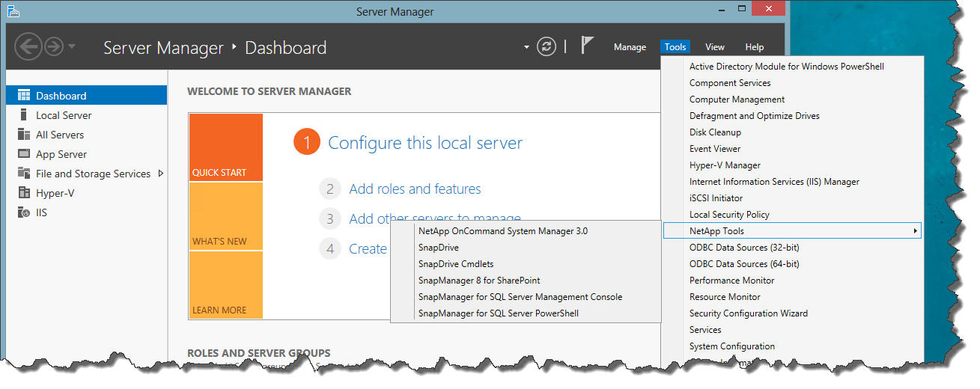Screen dimensions: 980x389
Task: Select the Local Server sidebar icon
Action: pos(24,115)
